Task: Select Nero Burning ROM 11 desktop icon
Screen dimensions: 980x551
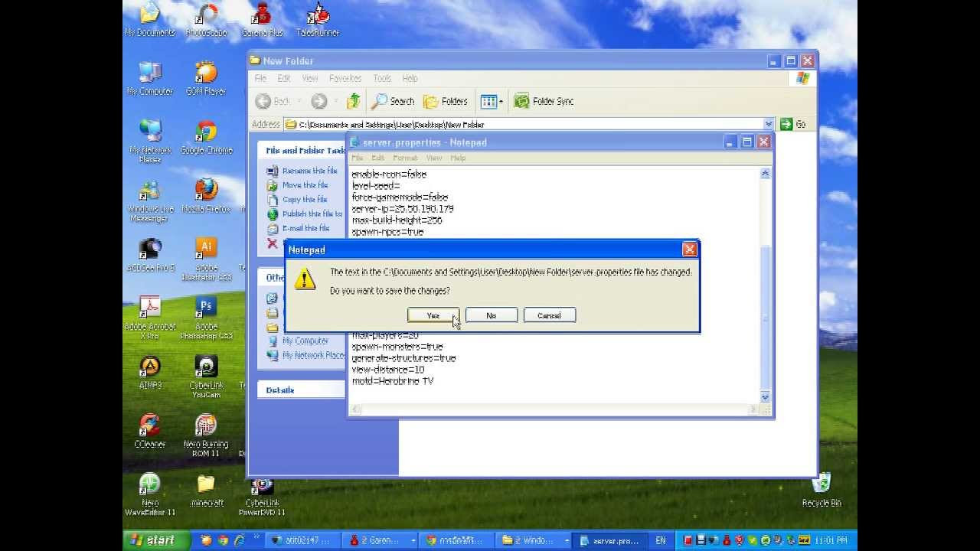Action: pos(206,435)
